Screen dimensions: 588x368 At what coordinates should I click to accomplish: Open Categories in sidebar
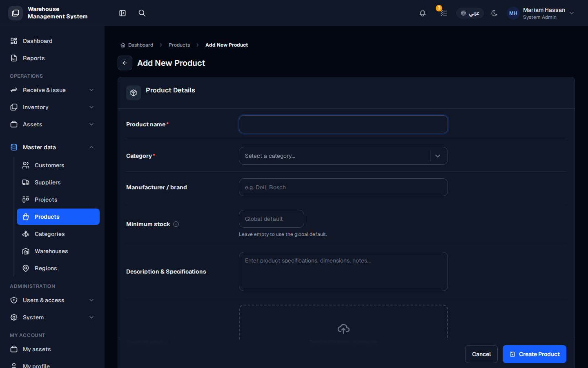58,234
